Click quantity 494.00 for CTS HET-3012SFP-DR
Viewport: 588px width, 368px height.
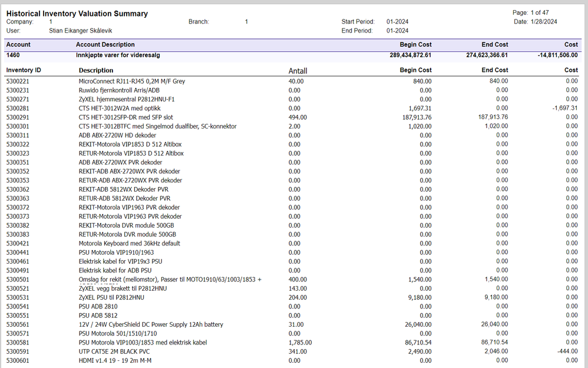[x=298, y=117]
